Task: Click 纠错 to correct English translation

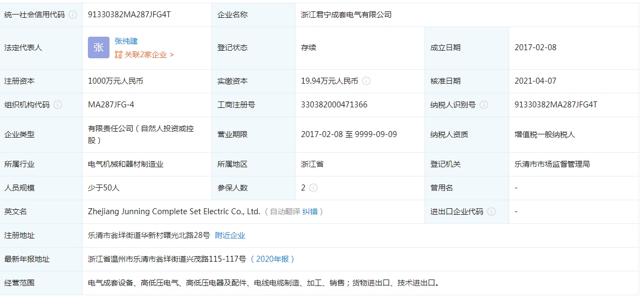Action: 310,212
